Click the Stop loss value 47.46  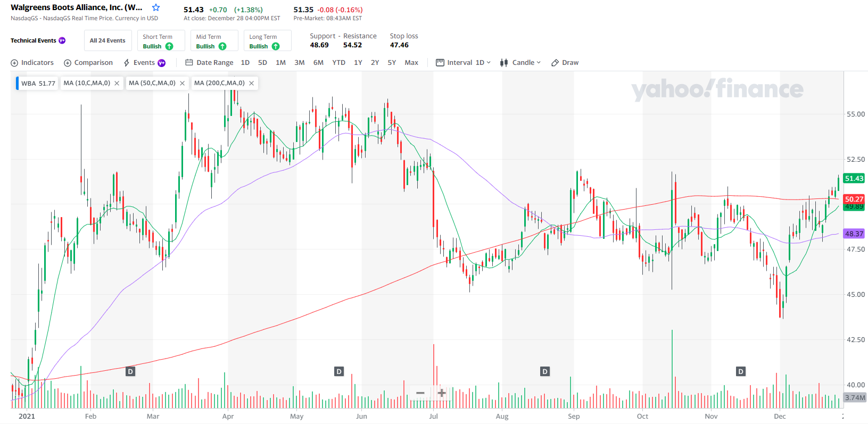[x=399, y=45]
